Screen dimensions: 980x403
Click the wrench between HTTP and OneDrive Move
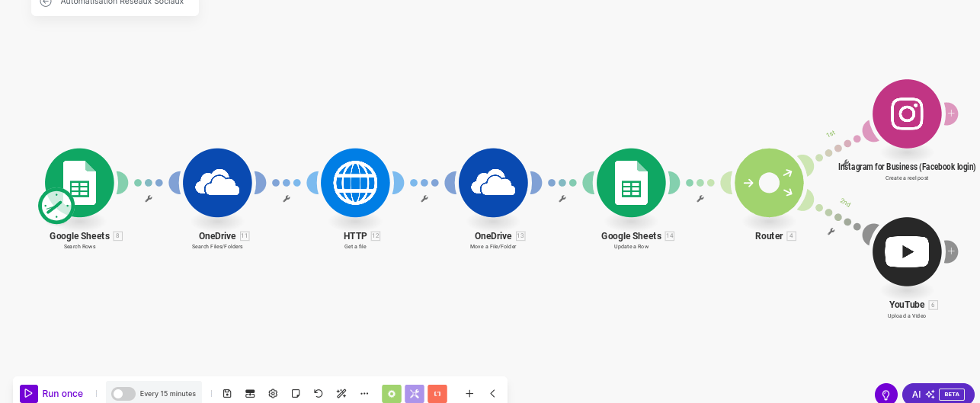point(424,199)
